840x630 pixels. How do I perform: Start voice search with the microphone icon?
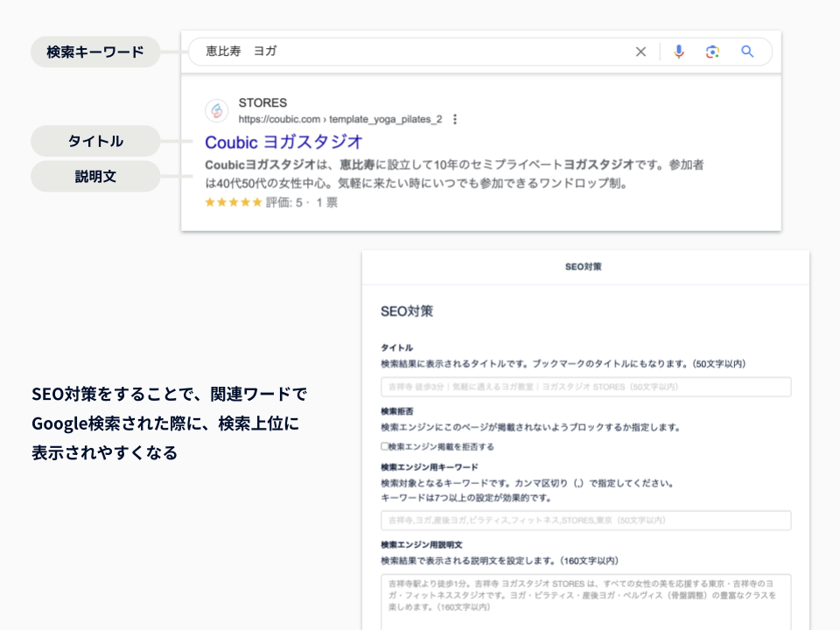679,52
